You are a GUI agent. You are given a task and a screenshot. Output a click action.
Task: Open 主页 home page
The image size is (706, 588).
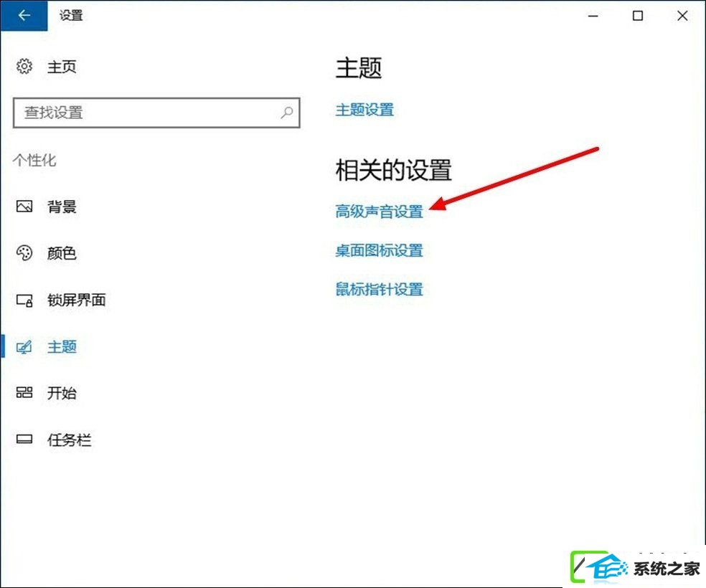[x=62, y=67]
